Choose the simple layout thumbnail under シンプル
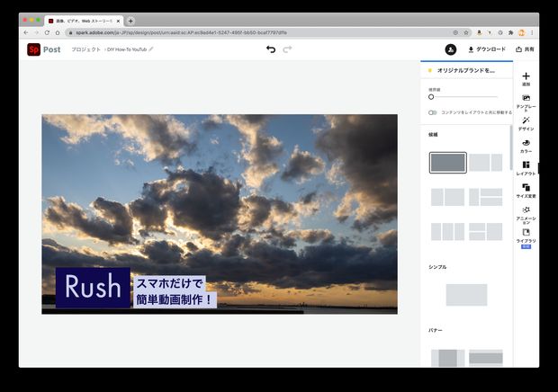Viewport: 558px width, 392px height. click(x=466, y=294)
